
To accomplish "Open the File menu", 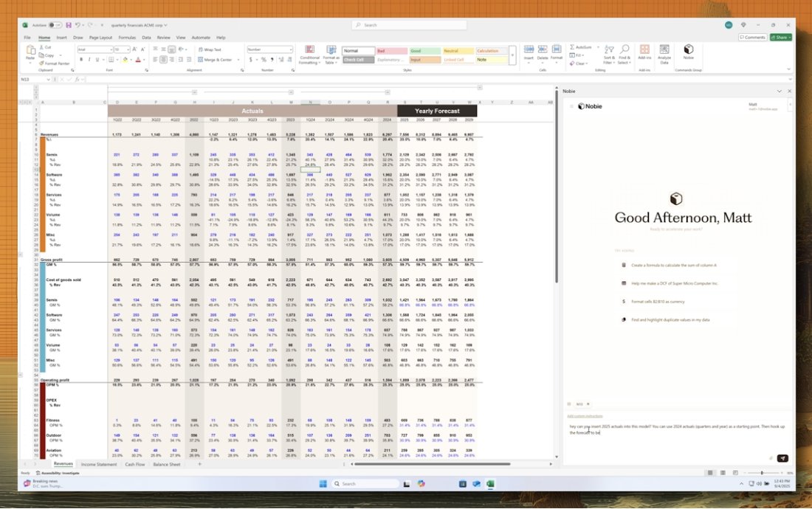I will coord(27,38).
